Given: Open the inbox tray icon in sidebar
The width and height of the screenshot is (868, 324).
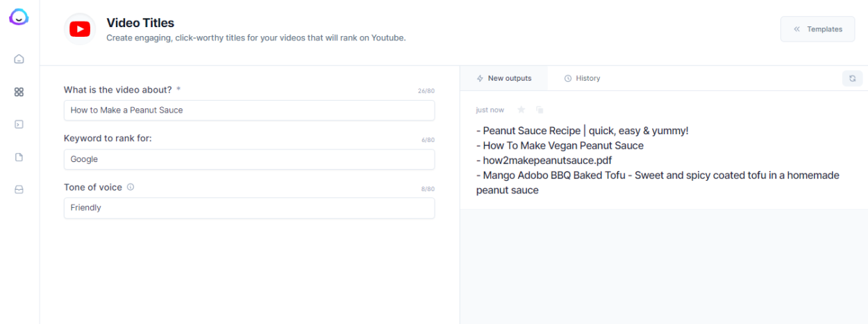Looking at the screenshot, I should 19,190.
